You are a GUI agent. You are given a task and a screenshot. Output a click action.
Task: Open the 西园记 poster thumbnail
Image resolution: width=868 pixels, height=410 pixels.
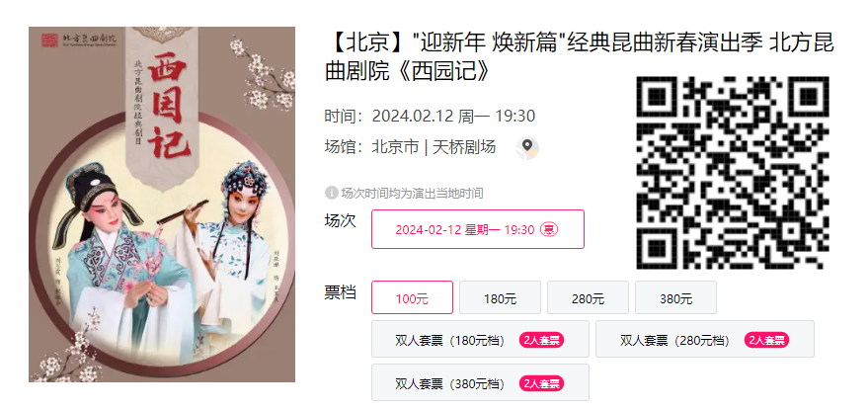162,205
